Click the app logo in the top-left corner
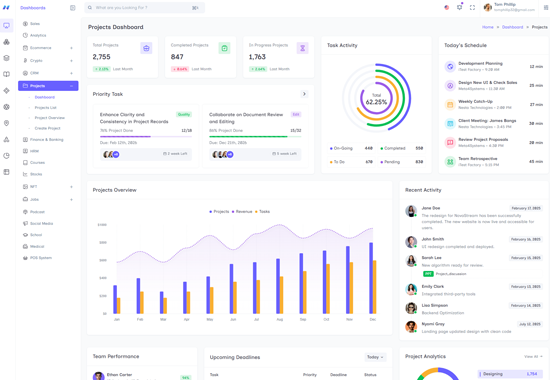 tap(6, 7)
